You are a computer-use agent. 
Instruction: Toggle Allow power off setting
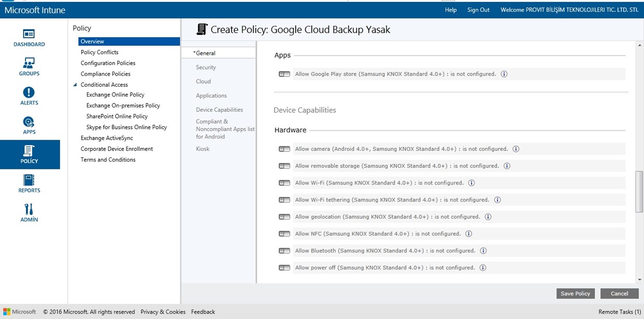[284, 268]
